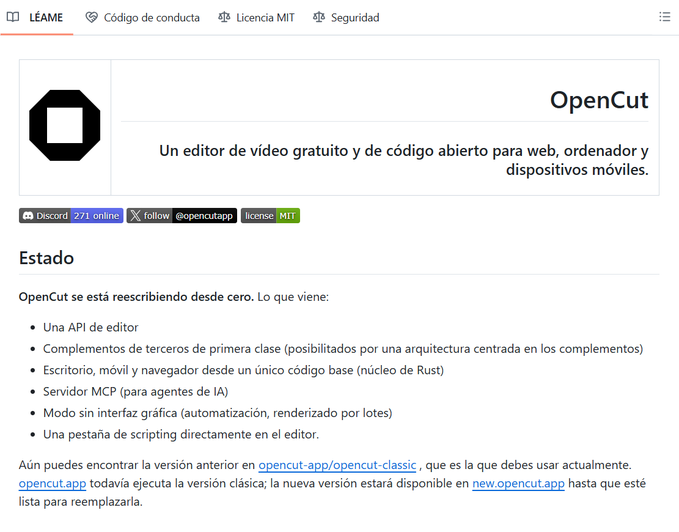679x532 pixels.
Task: Click the license MIT badge
Action: (x=270, y=216)
